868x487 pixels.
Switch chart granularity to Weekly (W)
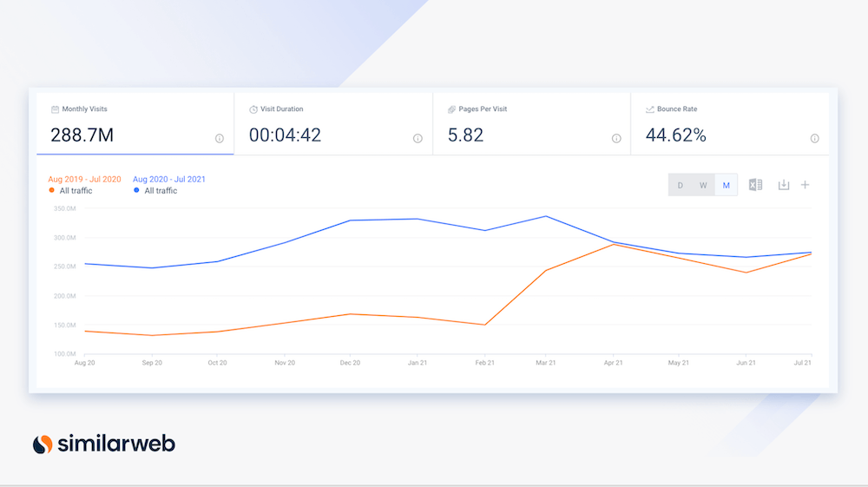pos(703,185)
